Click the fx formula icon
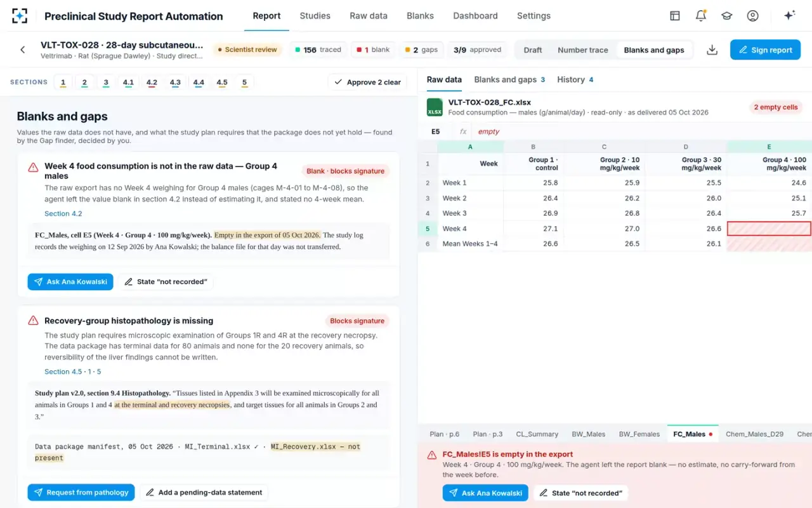This screenshot has height=508, width=812. 463,131
